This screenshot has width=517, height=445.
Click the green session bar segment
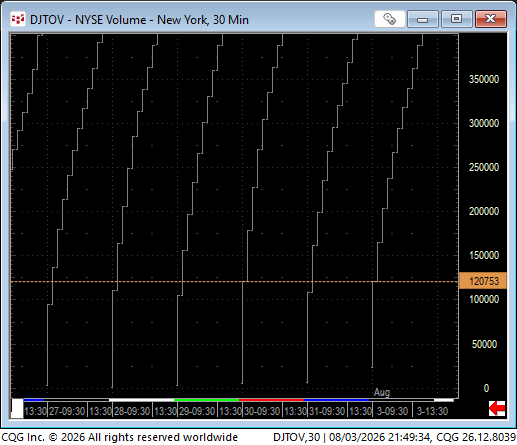(x=207, y=400)
